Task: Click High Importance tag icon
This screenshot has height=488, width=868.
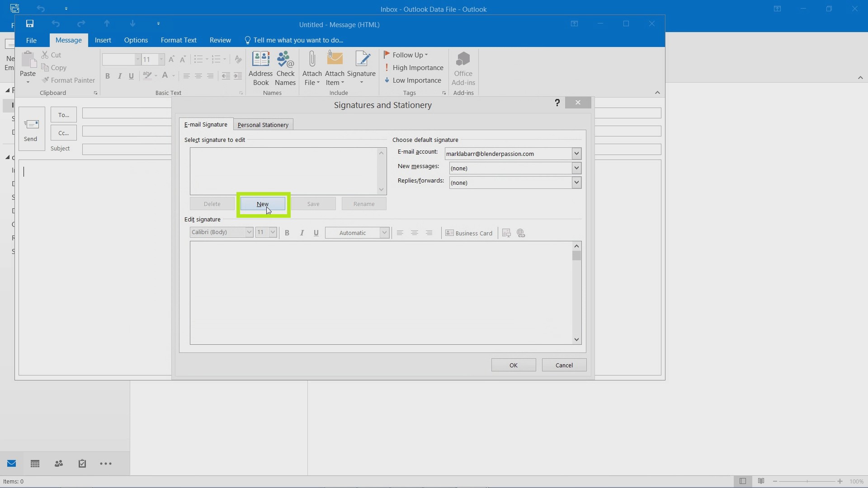Action: pyautogui.click(x=387, y=67)
